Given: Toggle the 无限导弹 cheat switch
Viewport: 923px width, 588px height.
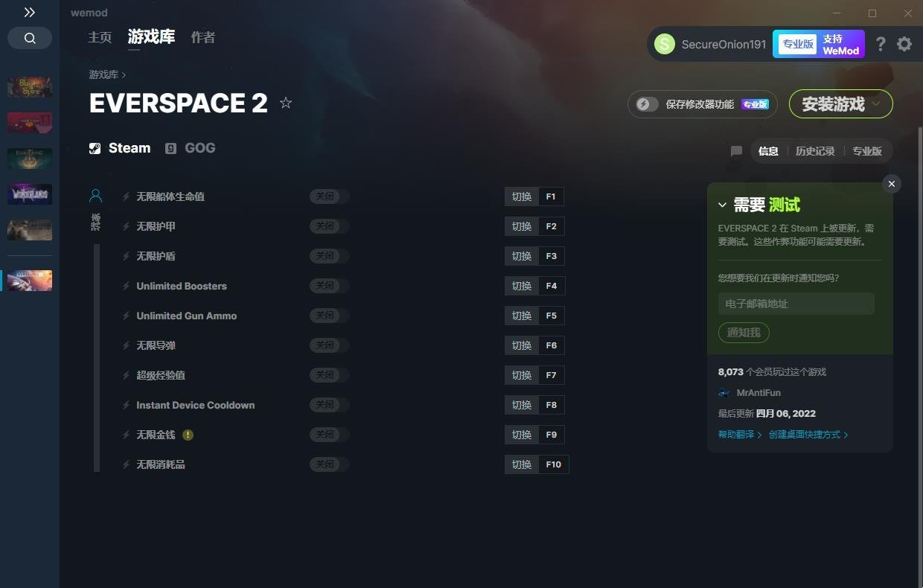Looking at the screenshot, I should (x=330, y=345).
